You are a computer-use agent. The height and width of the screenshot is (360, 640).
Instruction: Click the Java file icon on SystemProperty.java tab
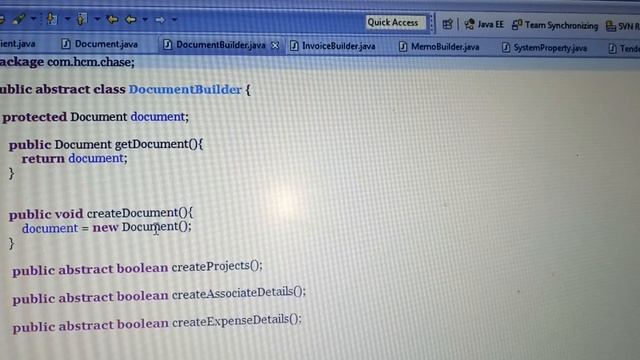tap(506, 48)
